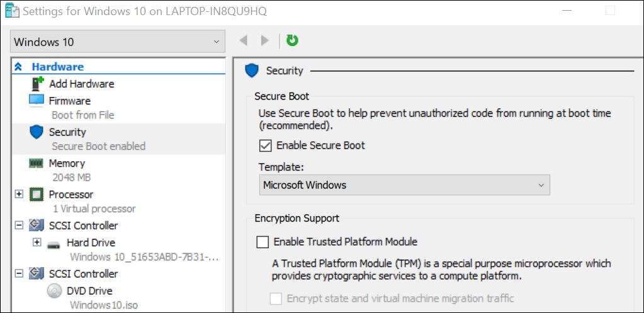Open the Microsoft Windows template dropdown
Viewport: 644px width, 313px height.
coord(404,185)
